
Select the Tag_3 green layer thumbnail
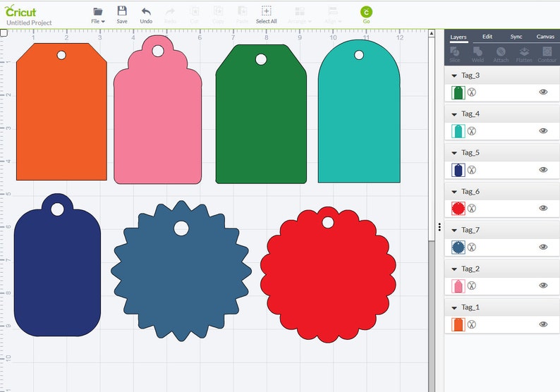pos(458,92)
